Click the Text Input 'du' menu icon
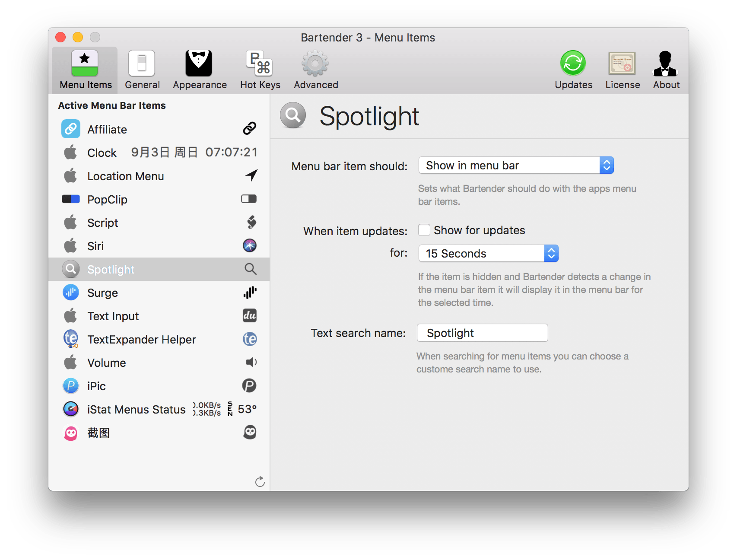 click(250, 315)
